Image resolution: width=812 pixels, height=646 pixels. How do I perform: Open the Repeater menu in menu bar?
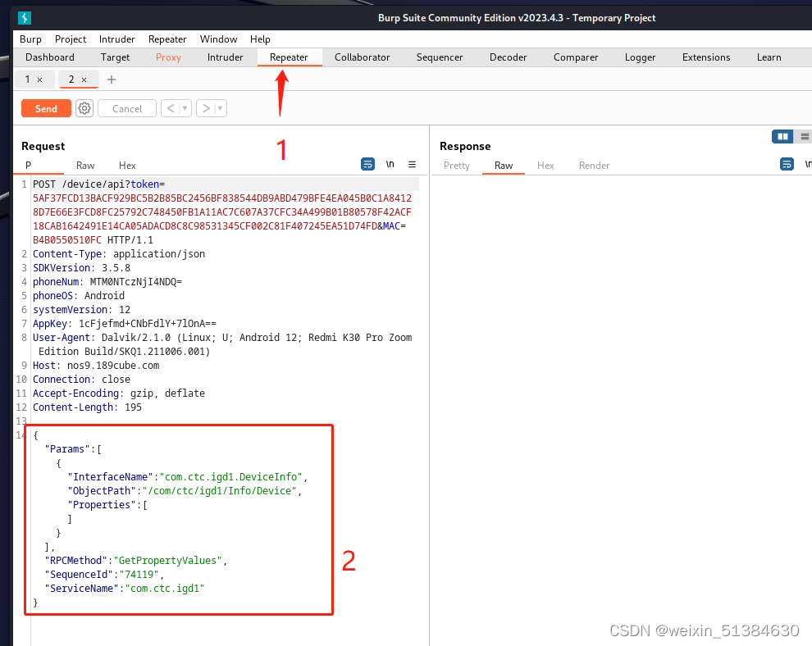pos(167,39)
